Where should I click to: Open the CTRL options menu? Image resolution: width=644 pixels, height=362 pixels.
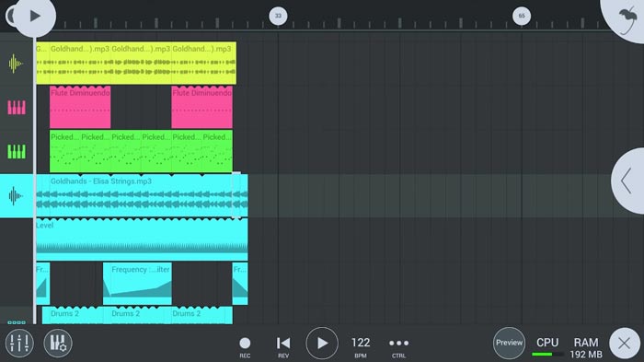(398, 346)
